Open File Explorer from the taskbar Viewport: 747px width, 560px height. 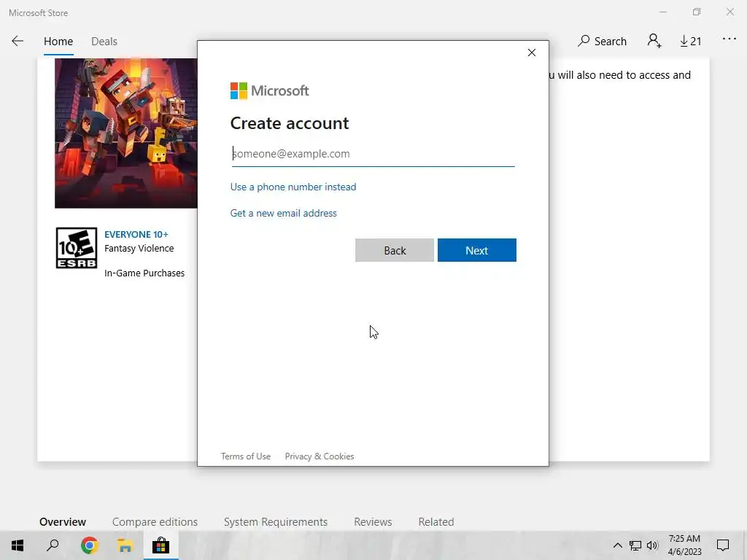click(125, 545)
